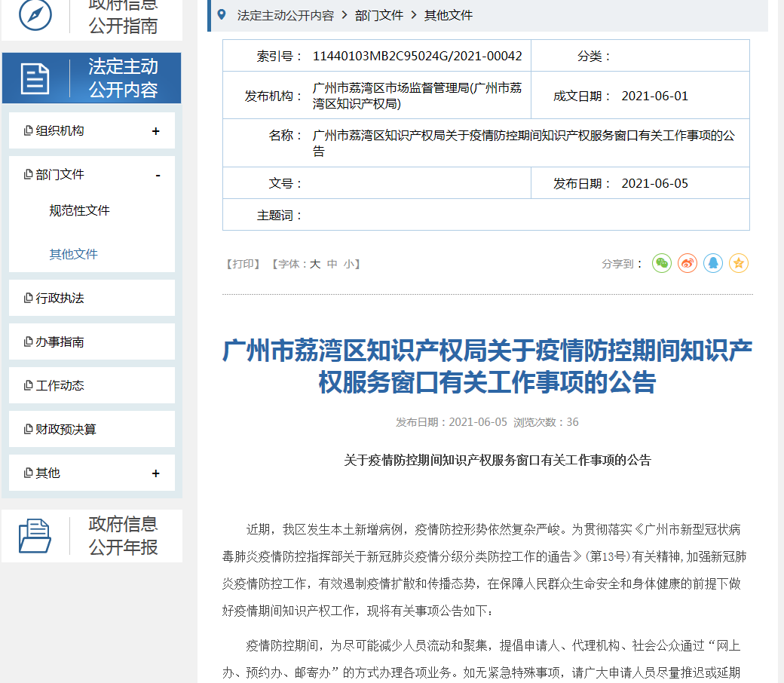Screen dimensions: 784x683
Task: Open 政府信息公开年报 section
Action: [x=92, y=536]
